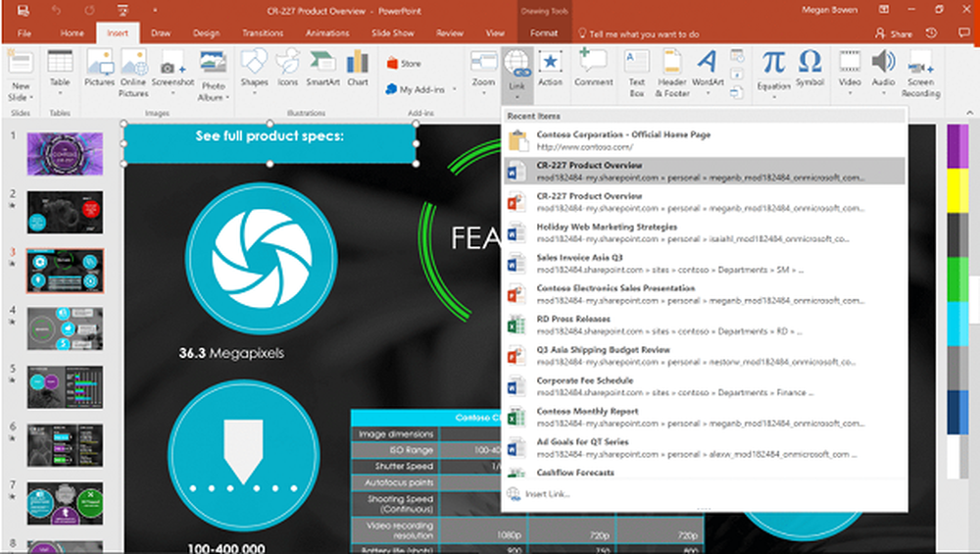980x554 pixels.
Task: Select Sales Invoice Asia Q3 item
Action: click(705, 263)
